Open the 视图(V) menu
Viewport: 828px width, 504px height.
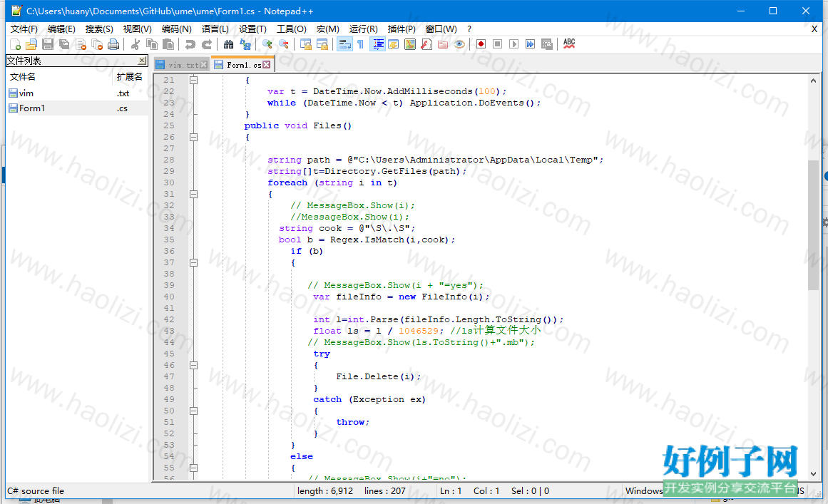pos(138,29)
